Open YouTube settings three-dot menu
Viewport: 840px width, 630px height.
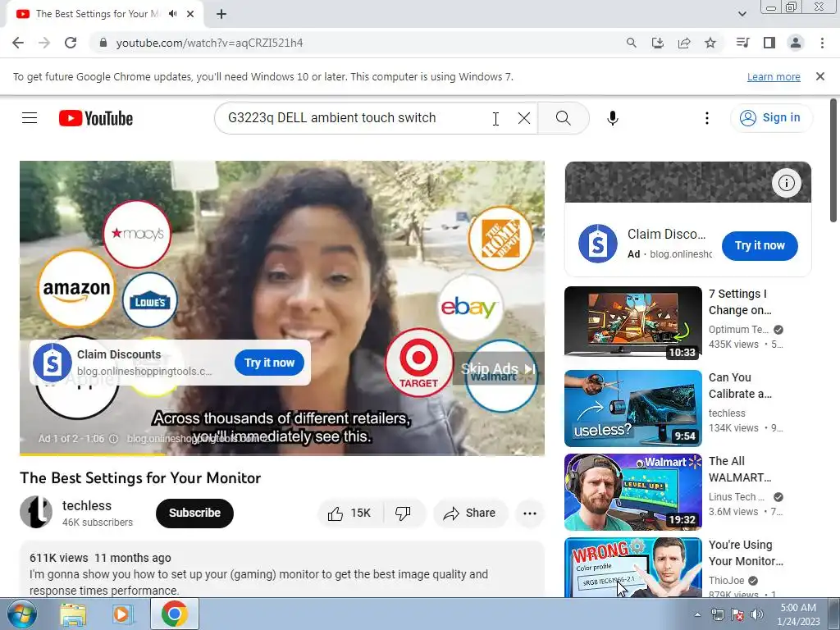(x=707, y=118)
